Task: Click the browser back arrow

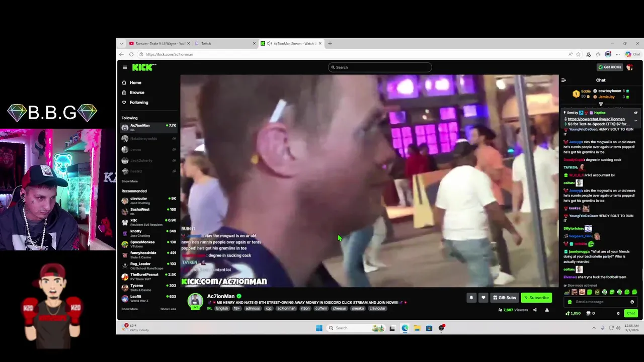Action: point(121,54)
